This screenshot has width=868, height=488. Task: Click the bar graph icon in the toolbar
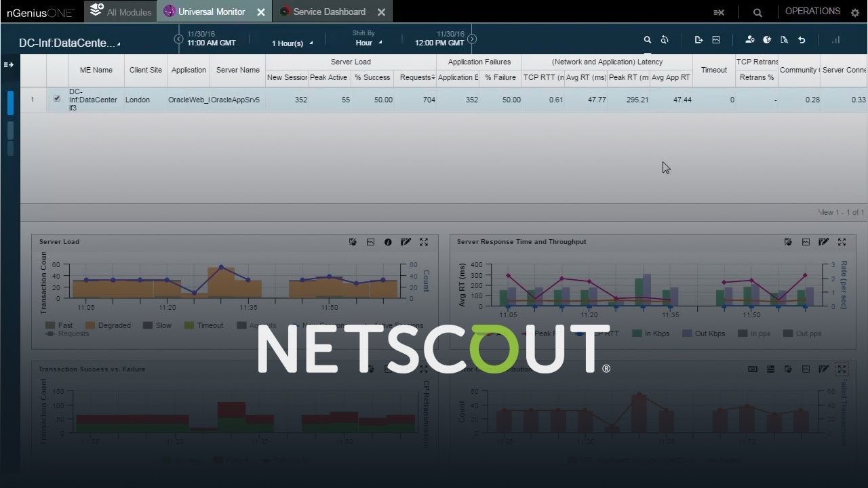point(835,40)
